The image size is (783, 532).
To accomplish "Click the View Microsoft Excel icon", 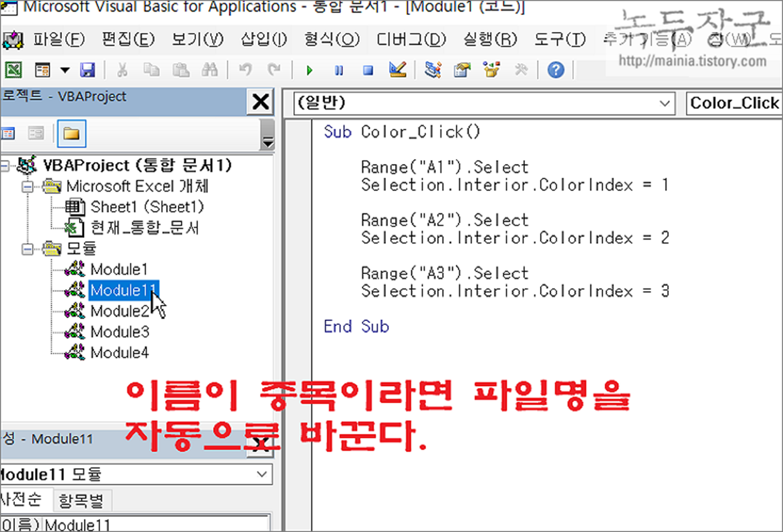I will tap(13, 69).
